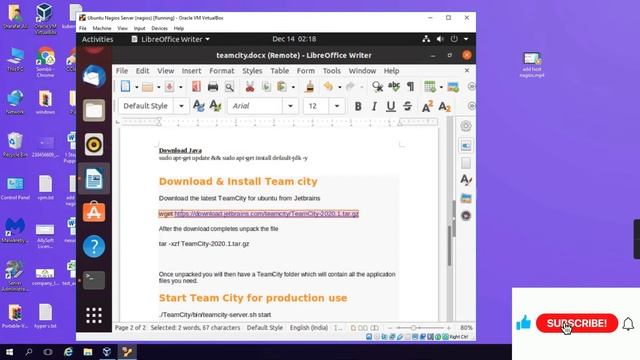This screenshot has height=360, width=640.
Task: Open the File menu in Writer
Action: (x=122, y=71)
